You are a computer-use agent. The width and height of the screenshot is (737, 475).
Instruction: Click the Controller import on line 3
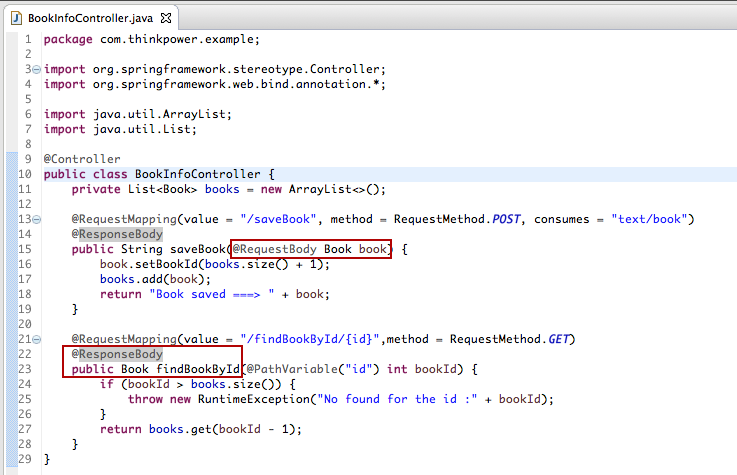(x=215, y=70)
